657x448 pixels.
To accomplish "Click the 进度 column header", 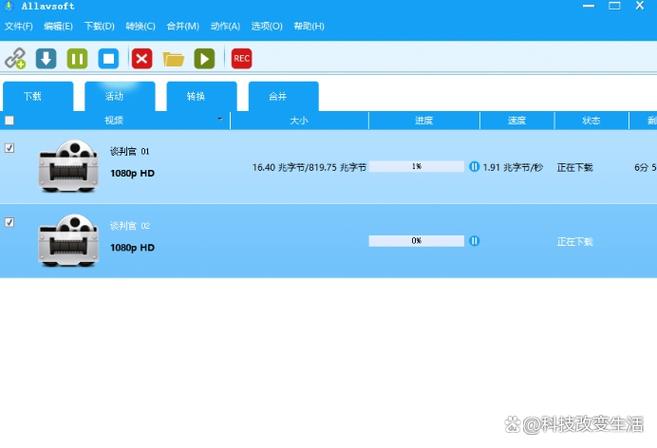I will [x=424, y=121].
